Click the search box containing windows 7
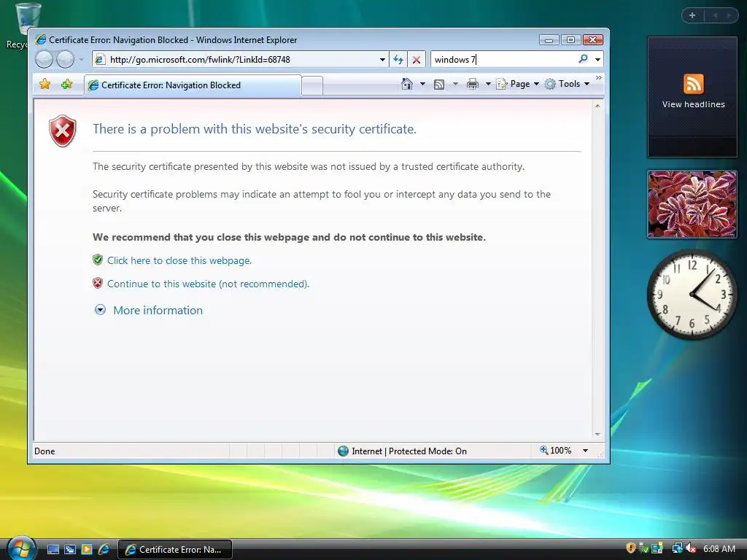The width and height of the screenshot is (747, 560). [503, 60]
